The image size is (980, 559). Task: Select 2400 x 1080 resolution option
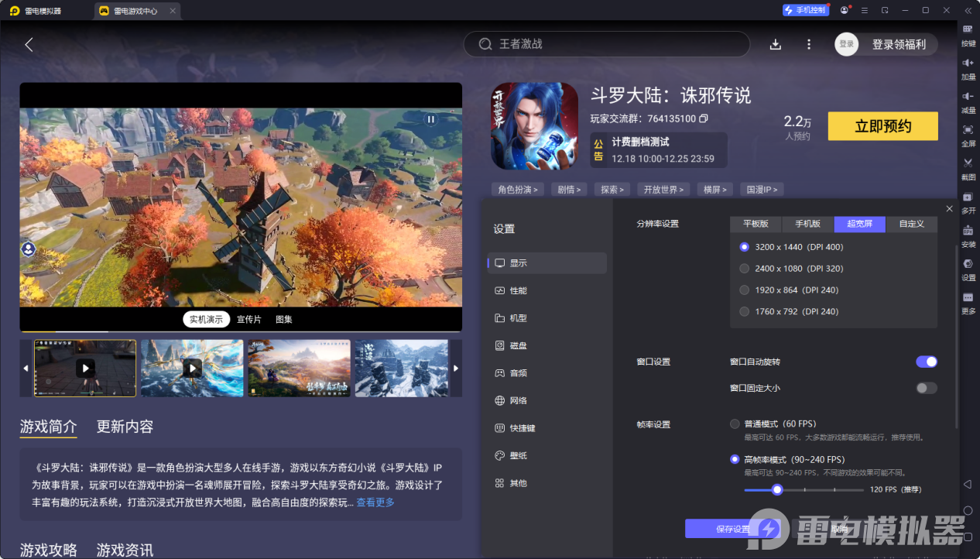pos(745,269)
